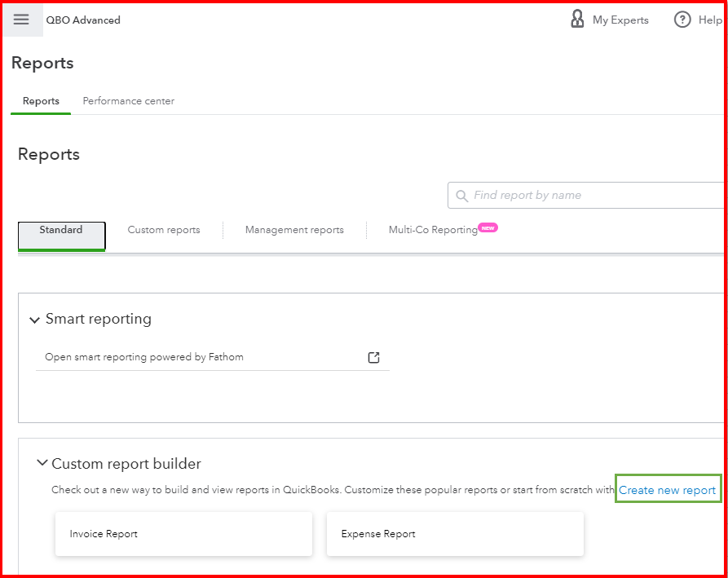Image resolution: width=728 pixels, height=578 pixels.
Task: Open the Expense Report card
Action: (454, 534)
